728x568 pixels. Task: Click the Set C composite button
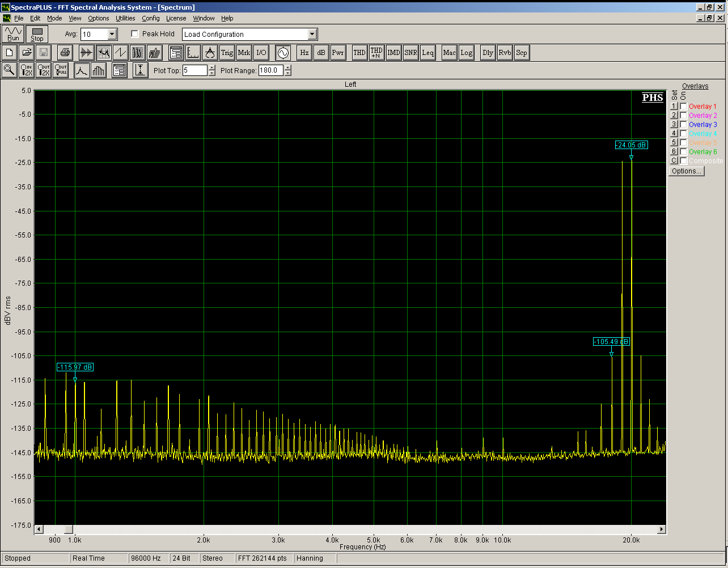pyautogui.click(x=674, y=161)
